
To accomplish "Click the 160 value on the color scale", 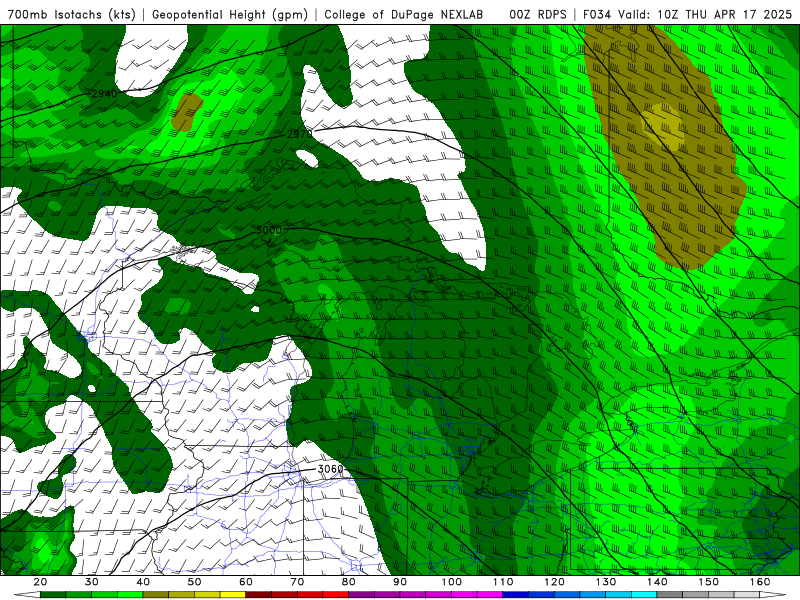I will 760,582.
